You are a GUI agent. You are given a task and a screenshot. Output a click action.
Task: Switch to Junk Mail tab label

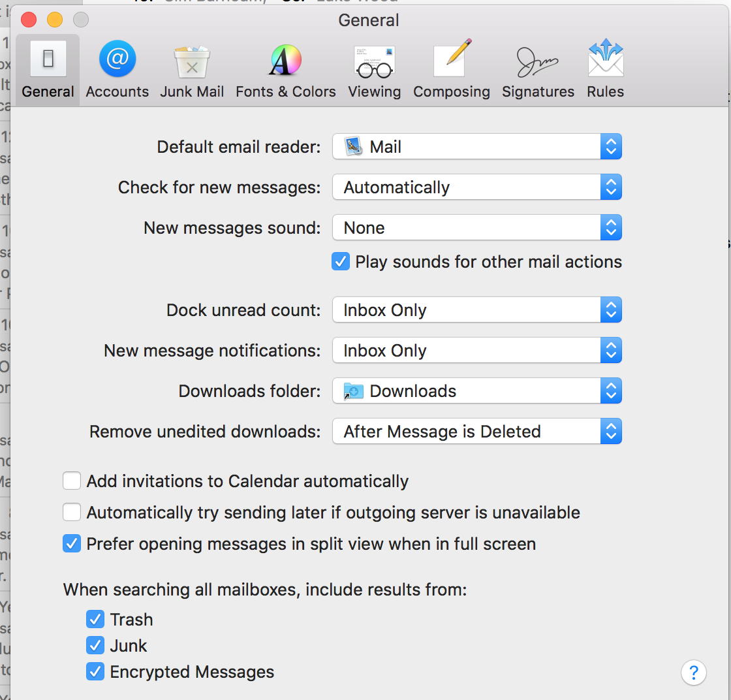(x=192, y=91)
